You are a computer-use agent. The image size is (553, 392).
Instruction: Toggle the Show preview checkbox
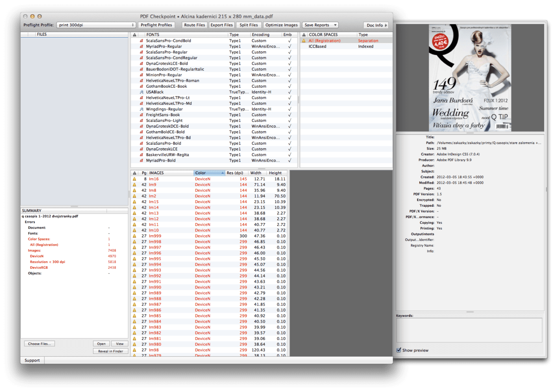coord(399,350)
